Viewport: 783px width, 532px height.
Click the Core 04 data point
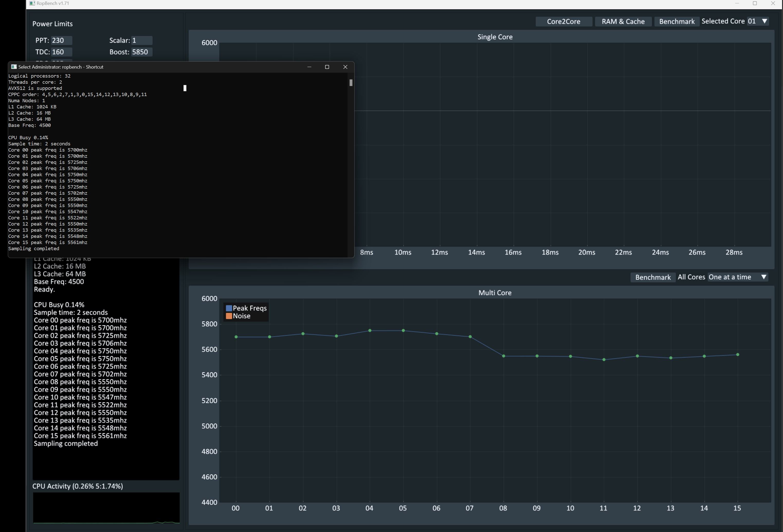point(370,331)
